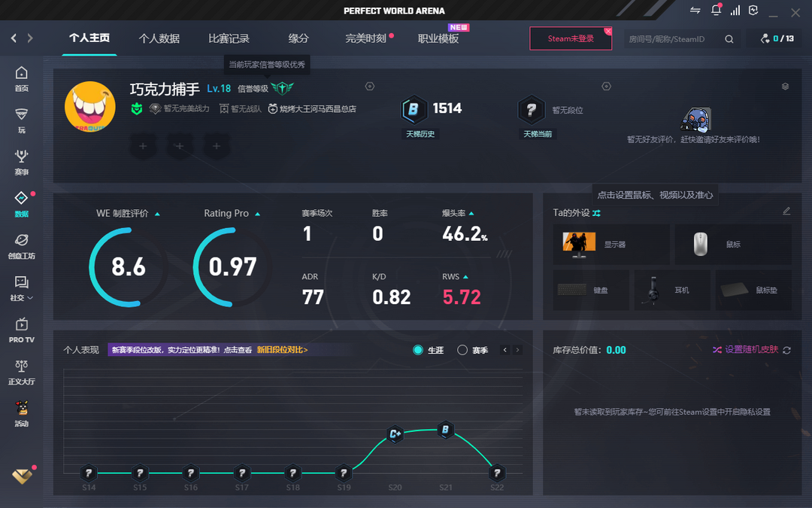Expand the 社交 social sidebar menu
Image resolution: width=812 pixels, height=508 pixels.
21,288
